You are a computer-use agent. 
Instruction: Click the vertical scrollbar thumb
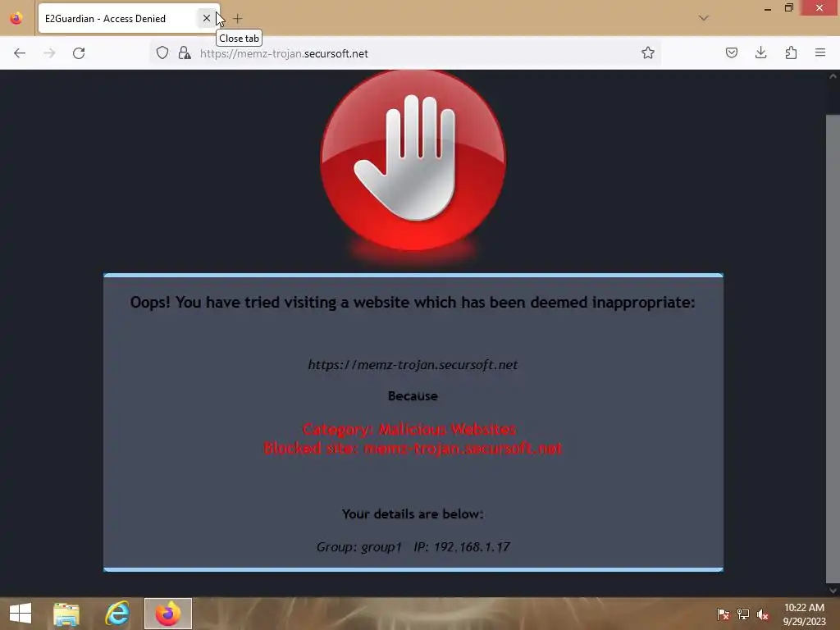click(x=833, y=348)
